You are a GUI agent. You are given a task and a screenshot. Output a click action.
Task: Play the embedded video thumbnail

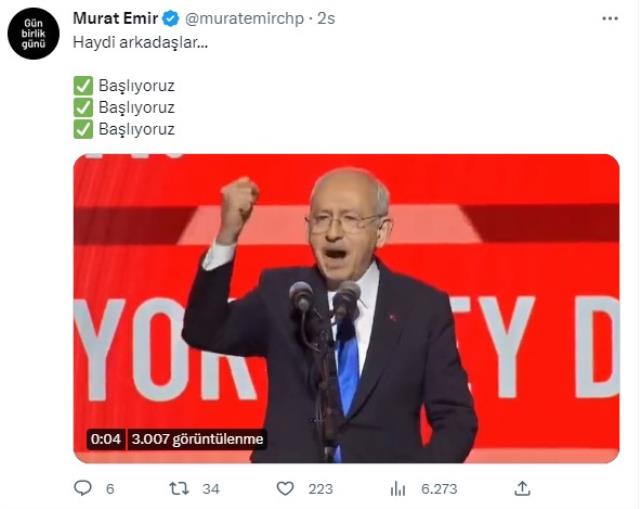coord(346,309)
